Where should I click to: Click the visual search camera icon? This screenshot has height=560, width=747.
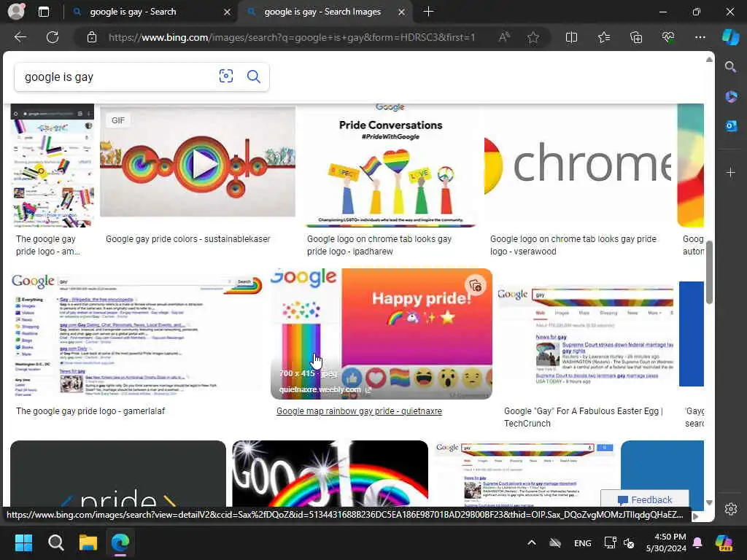[226, 76]
